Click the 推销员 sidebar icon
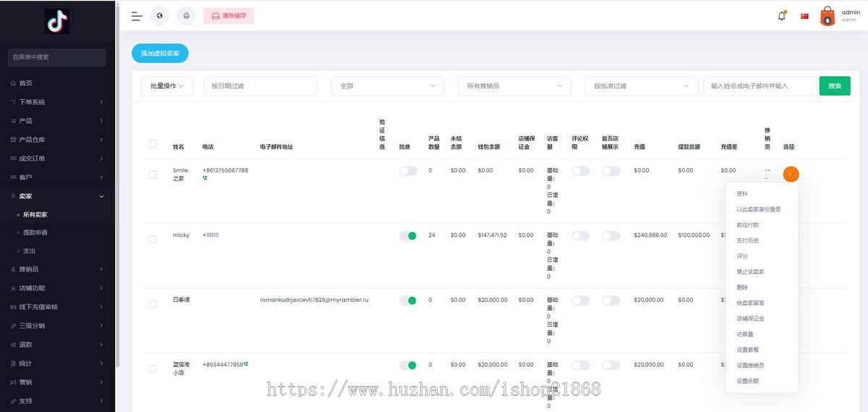This screenshot has height=412, width=868. click(13, 269)
